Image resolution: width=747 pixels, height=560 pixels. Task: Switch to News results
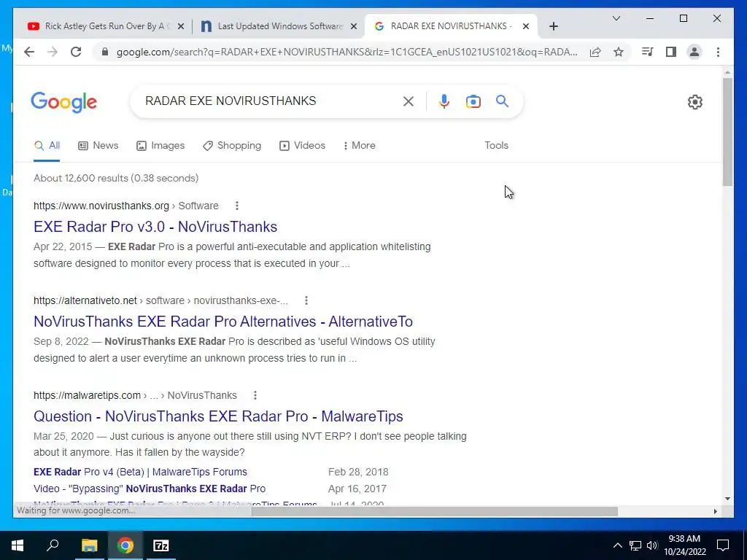(x=98, y=146)
